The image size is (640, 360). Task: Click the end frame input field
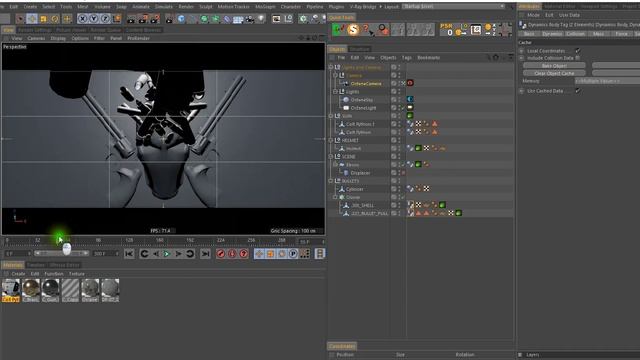click(x=105, y=253)
